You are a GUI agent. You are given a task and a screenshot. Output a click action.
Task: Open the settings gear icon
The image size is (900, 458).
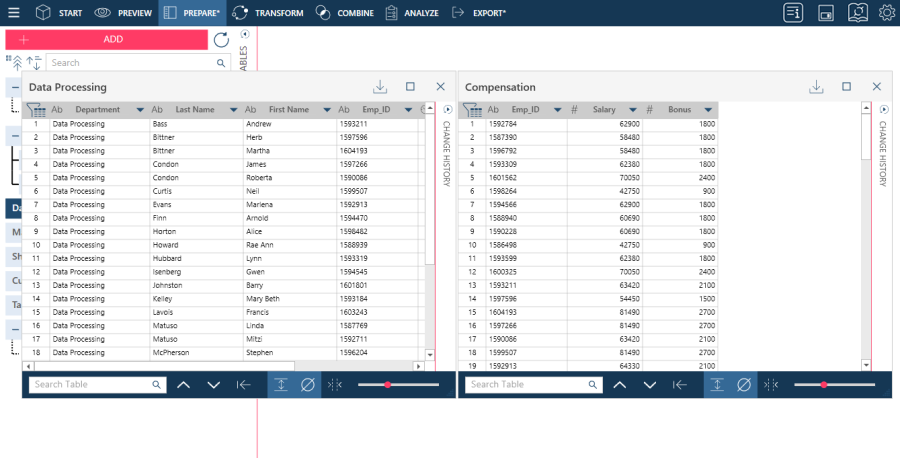[x=886, y=13]
